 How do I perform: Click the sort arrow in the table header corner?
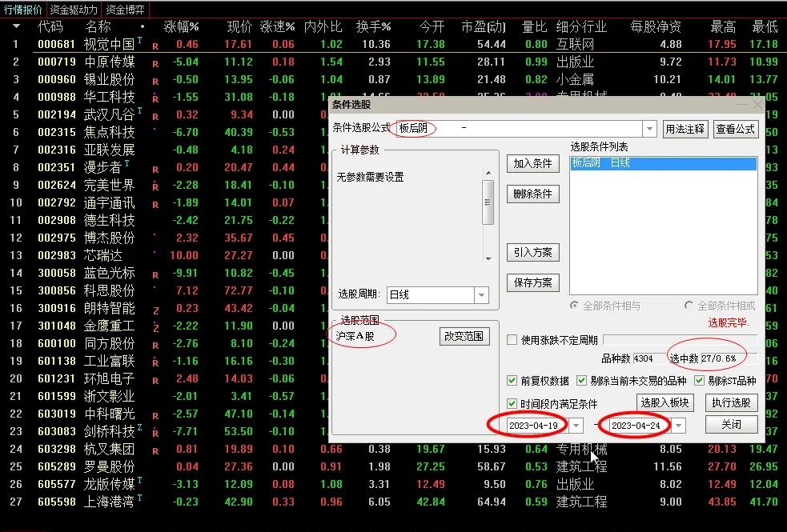(x=17, y=26)
